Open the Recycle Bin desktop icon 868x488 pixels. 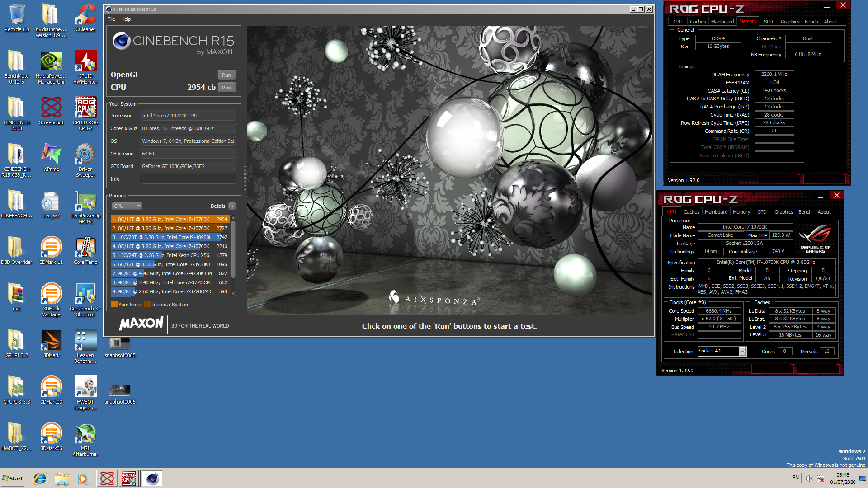pyautogui.click(x=17, y=18)
